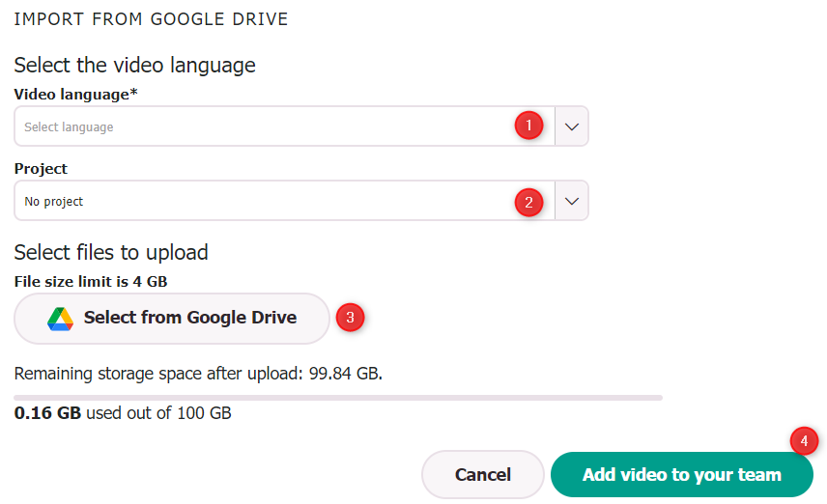The height and width of the screenshot is (504, 827).
Task: Click 0.16 GB used out of 100 GB
Action: click(123, 413)
